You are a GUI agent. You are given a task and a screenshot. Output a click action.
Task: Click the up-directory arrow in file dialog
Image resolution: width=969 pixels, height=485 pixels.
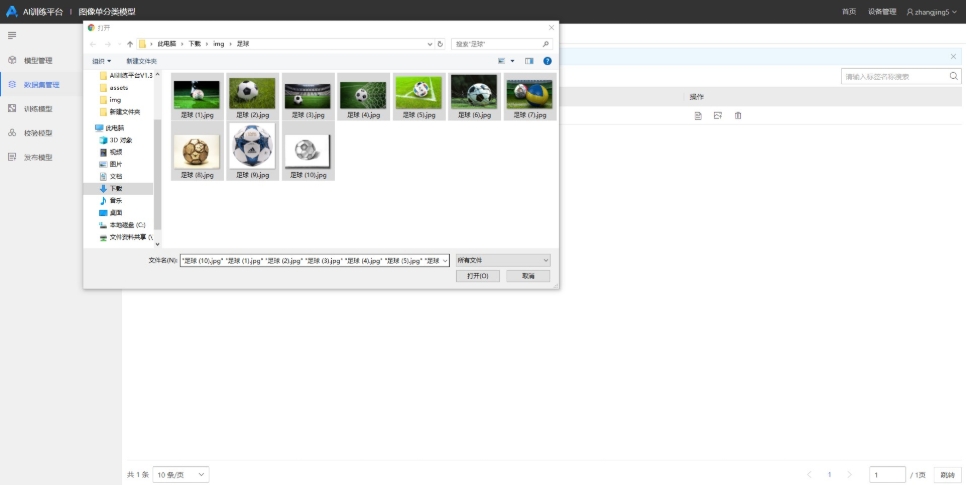click(x=129, y=44)
